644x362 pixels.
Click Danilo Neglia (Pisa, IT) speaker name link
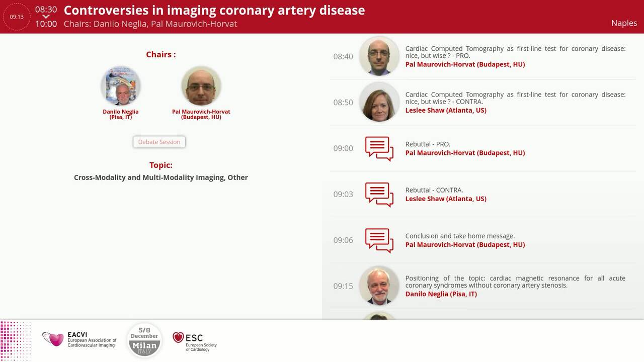tap(441, 294)
